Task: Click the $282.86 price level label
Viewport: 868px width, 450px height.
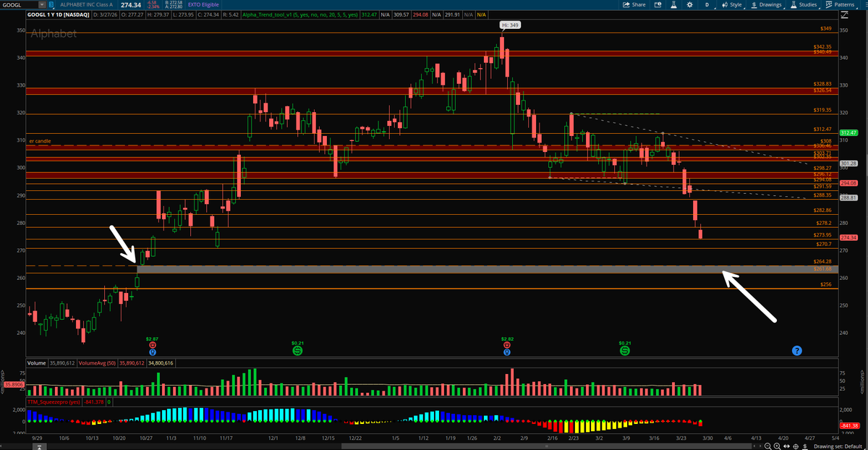Action: point(822,210)
